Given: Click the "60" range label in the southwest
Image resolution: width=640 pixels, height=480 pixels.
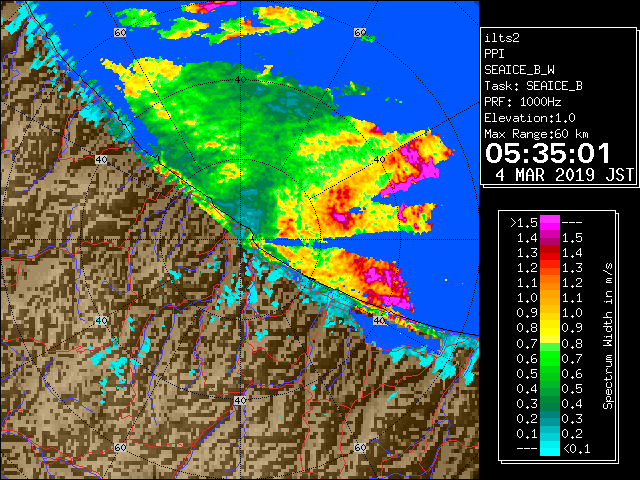Looking at the screenshot, I should coord(120,448).
